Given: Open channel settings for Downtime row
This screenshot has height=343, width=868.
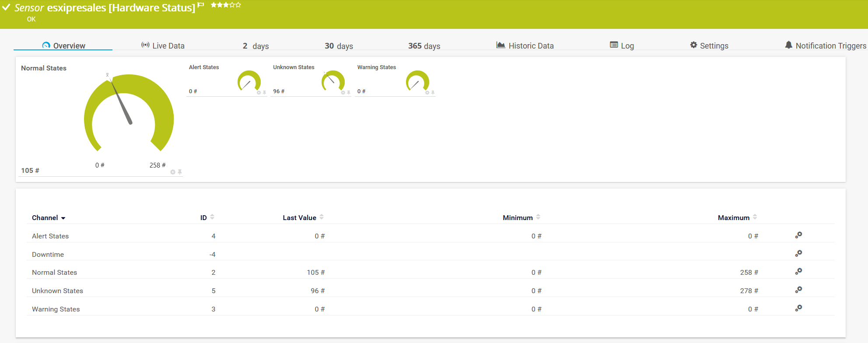Looking at the screenshot, I should (798, 254).
